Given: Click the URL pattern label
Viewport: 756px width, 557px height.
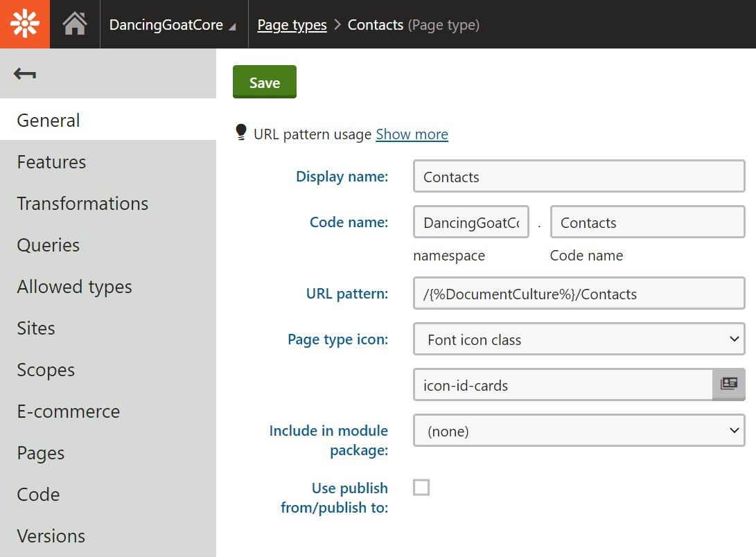Looking at the screenshot, I should click(346, 294).
